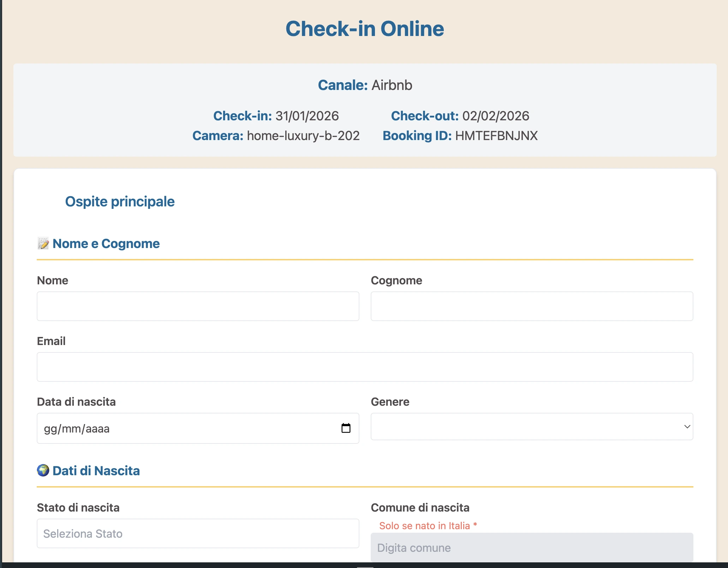Click the Camera value home-luxury-b-202

coord(303,135)
